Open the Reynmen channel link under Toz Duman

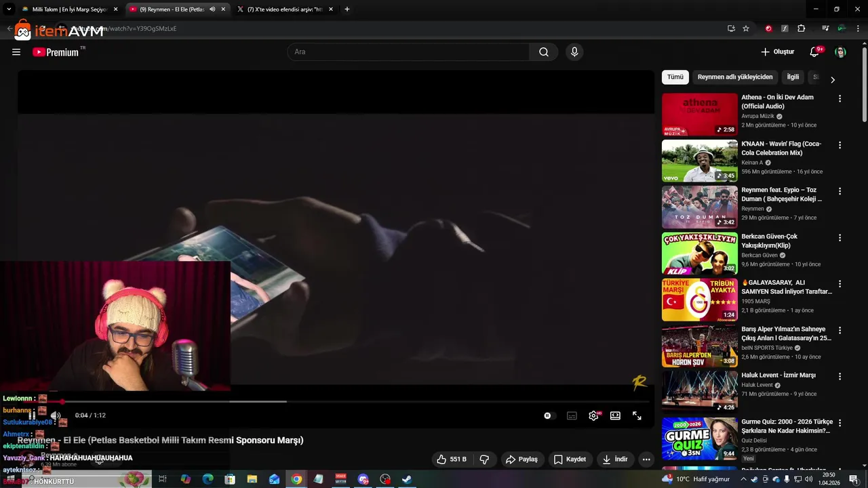click(x=753, y=209)
